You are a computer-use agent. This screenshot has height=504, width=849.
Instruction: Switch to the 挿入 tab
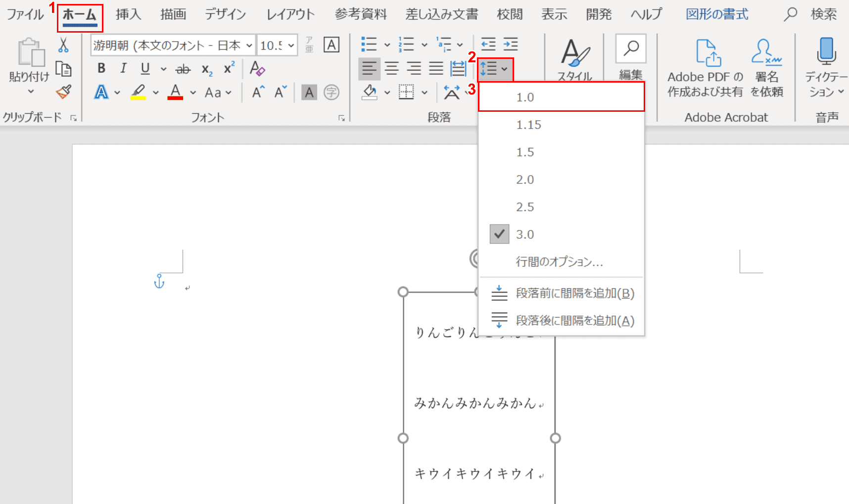tap(128, 14)
